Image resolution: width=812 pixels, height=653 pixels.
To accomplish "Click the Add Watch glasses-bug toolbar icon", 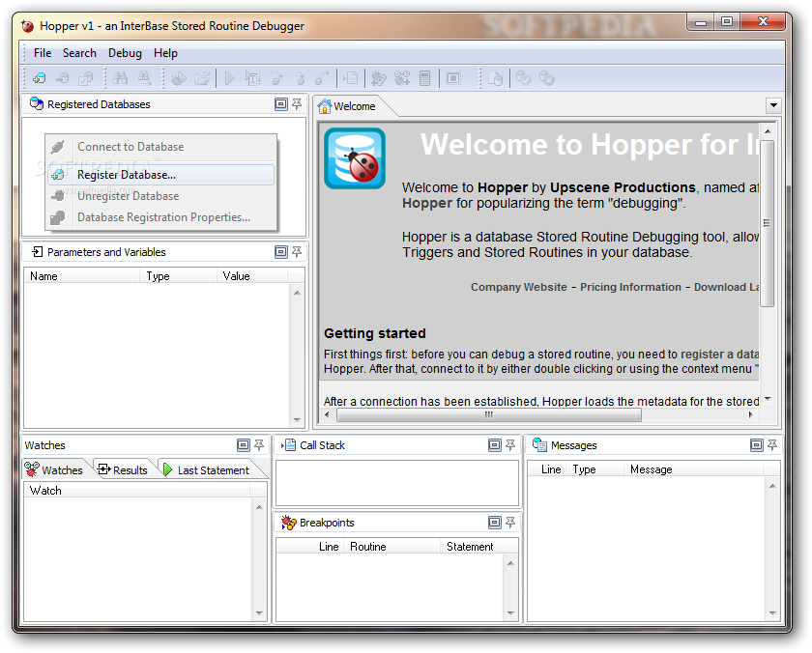I will pyautogui.click(x=402, y=78).
